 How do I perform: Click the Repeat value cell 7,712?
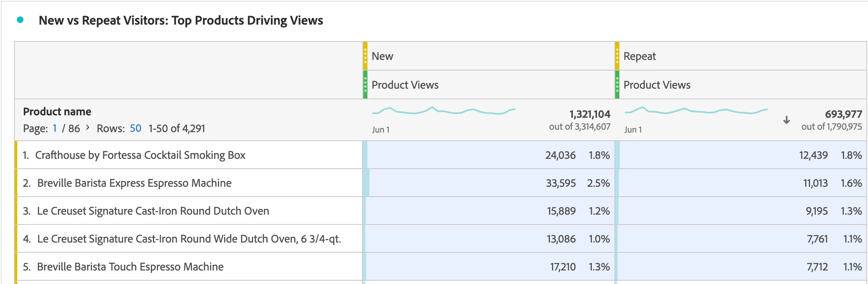pyautogui.click(x=741, y=266)
